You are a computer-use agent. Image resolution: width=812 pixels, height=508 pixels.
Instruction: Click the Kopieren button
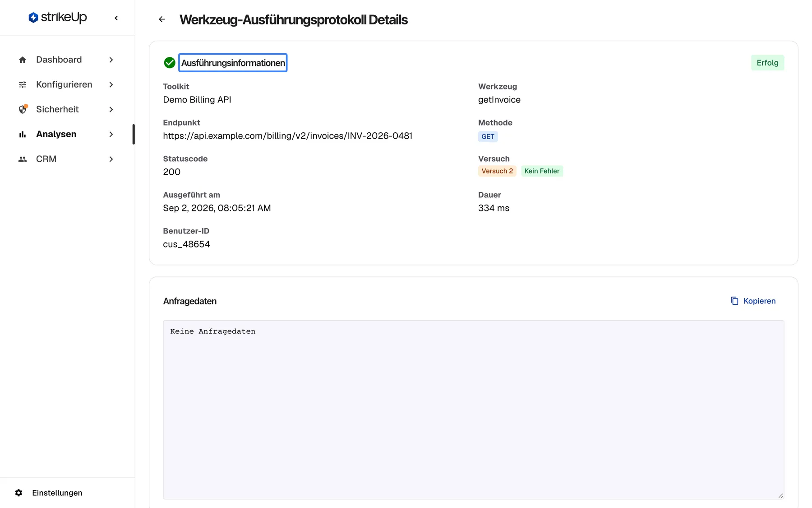pos(753,301)
